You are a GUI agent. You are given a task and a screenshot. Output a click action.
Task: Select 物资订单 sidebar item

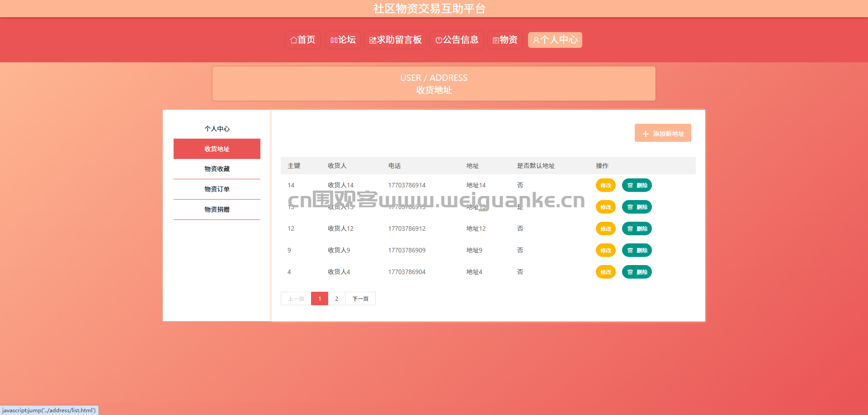click(217, 189)
